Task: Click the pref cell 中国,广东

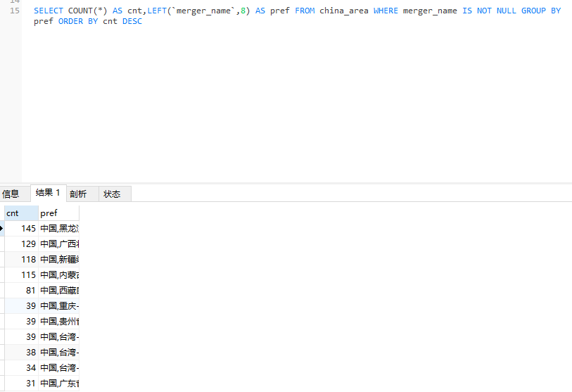Action: pos(59,384)
